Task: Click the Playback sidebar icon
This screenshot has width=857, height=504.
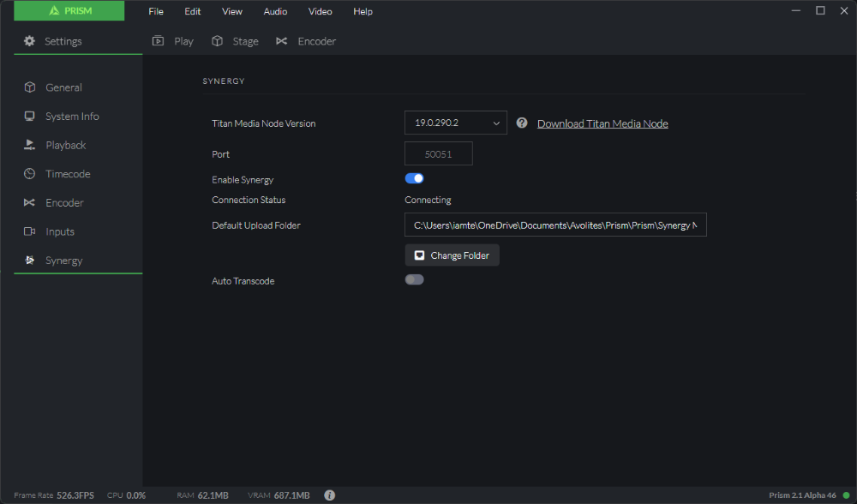Action: 29,145
